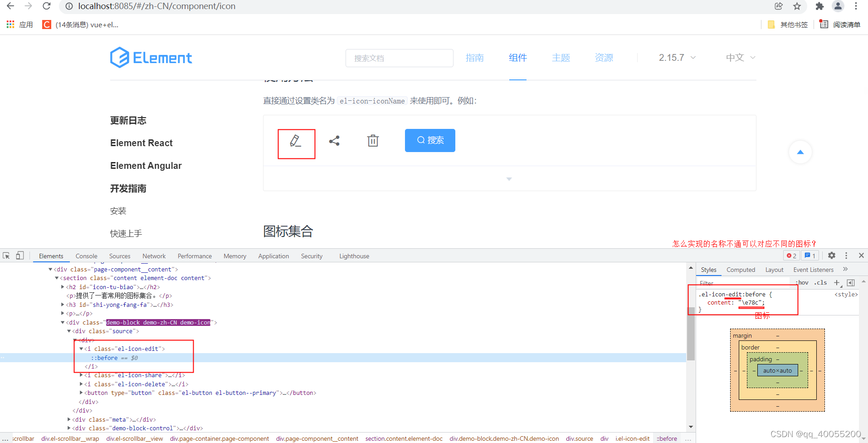Viewport: 868px width, 443px height.
Task: Toggle the device toolbar emulation icon
Action: coord(19,256)
